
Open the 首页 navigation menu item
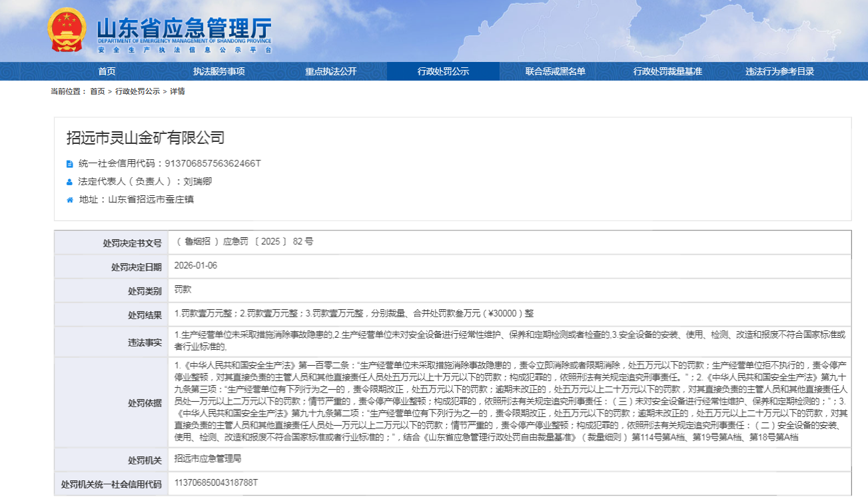click(107, 71)
